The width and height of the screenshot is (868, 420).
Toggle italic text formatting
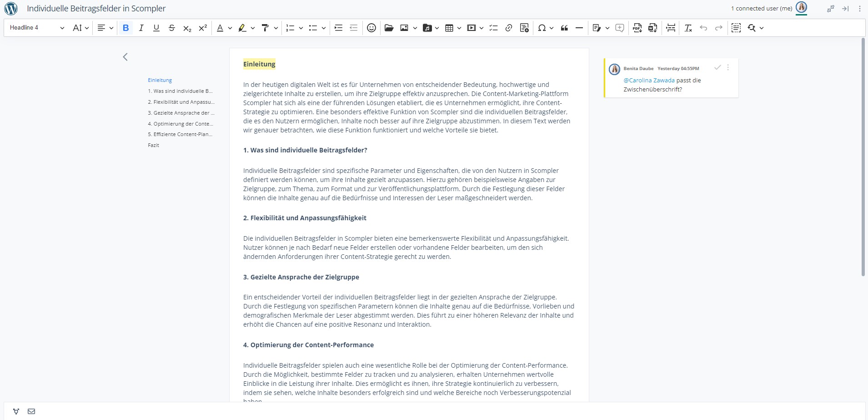pos(141,28)
